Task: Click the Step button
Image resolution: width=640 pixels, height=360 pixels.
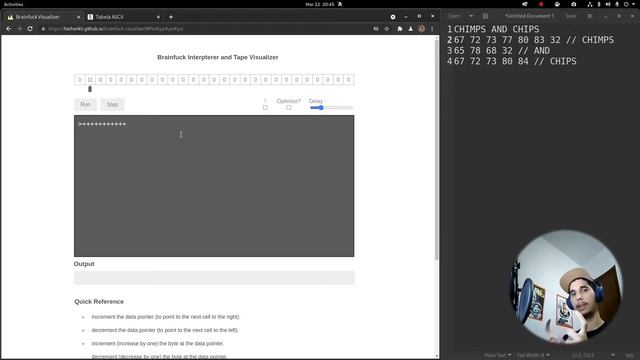Action: pos(112,104)
